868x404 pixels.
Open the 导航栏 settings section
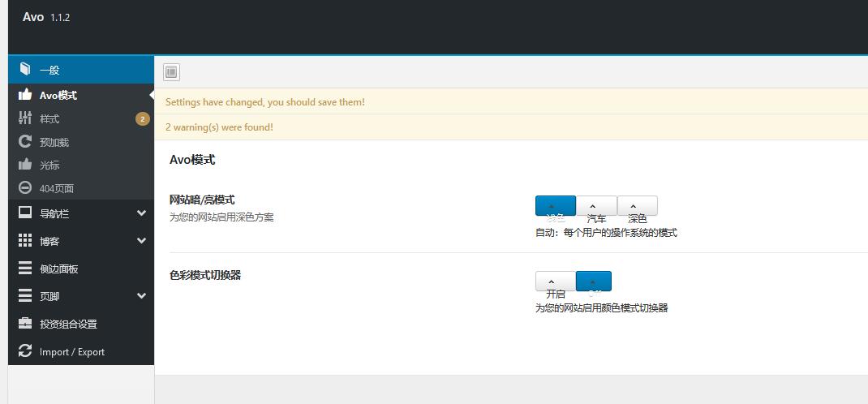click(x=81, y=213)
